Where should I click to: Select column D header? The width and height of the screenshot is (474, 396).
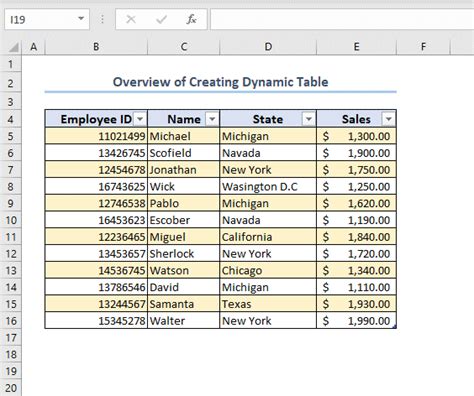[x=268, y=47]
